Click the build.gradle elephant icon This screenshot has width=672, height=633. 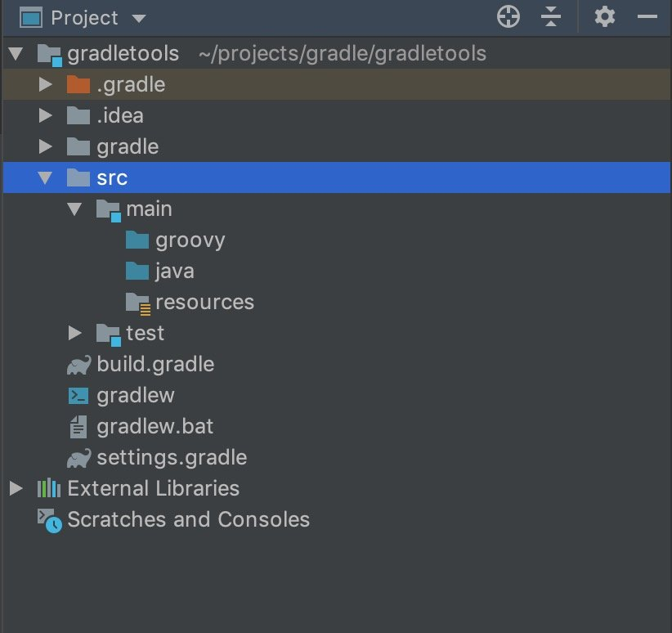tap(78, 365)
